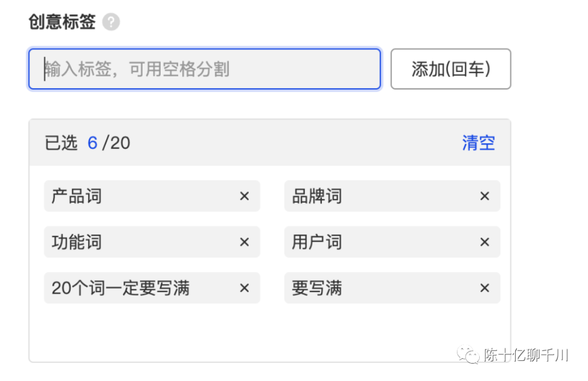Select the 产品词 tag chip
588x381 pixels.
pyautogui.click(x=77, y=196)
